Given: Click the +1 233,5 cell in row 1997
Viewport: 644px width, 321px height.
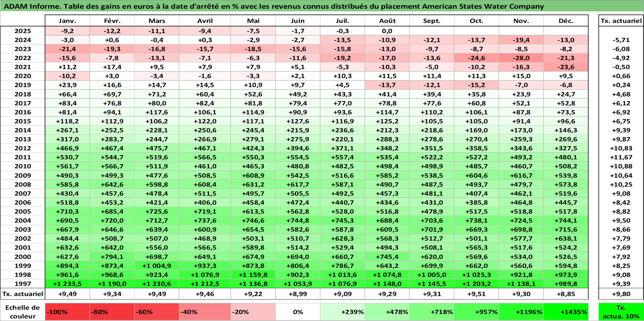Looking at the screenshot, I should [x=67, y=284].
